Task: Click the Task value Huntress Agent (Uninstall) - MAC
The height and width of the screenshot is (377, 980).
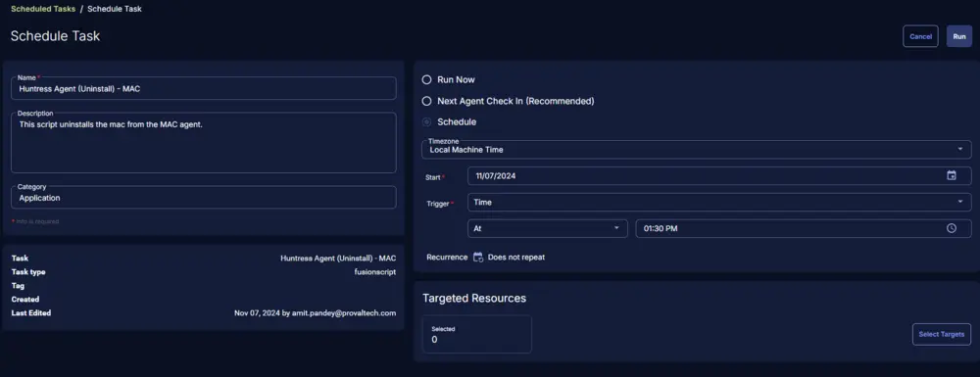Action: tap(338, 259)
